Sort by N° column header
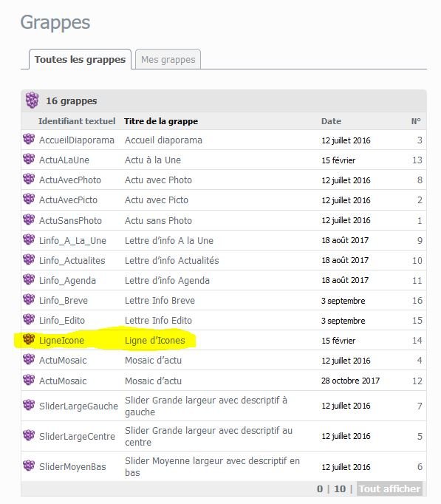 pos(416,121)
